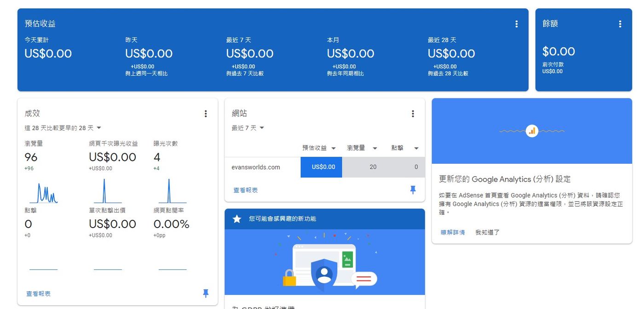The width and height of the screenshot is (644, 309).
Task: Open 查看報表 link in 網站 card
Action: (x=246, y=190)
